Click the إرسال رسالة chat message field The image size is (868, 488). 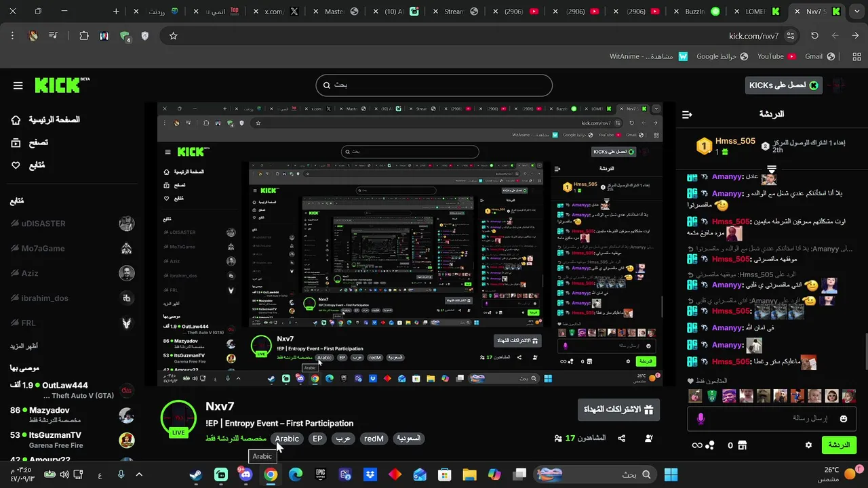point(772,419)
